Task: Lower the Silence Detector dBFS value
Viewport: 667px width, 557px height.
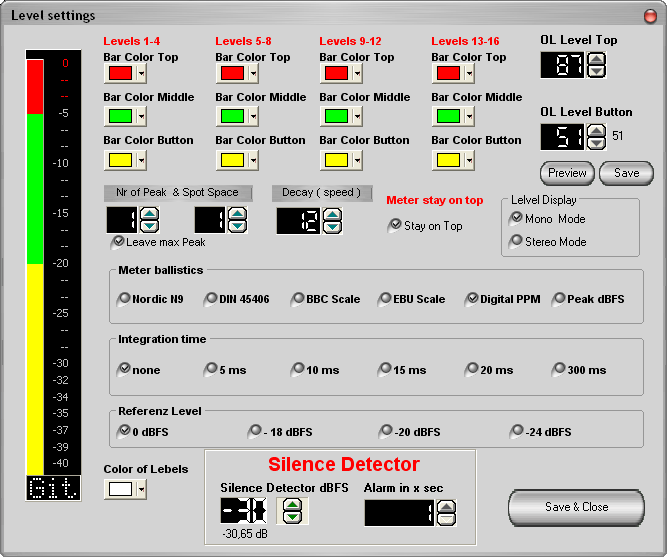Action: (292, 517)
